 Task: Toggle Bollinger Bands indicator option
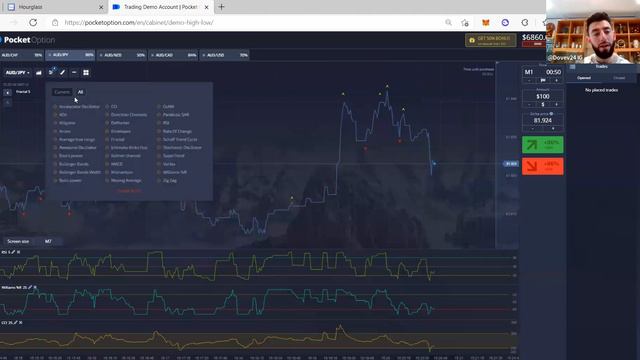tap(71, 164)
